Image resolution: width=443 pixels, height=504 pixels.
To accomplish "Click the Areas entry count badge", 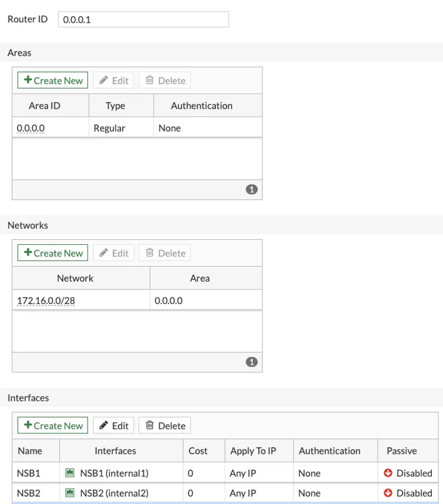I will coord(252,190).
